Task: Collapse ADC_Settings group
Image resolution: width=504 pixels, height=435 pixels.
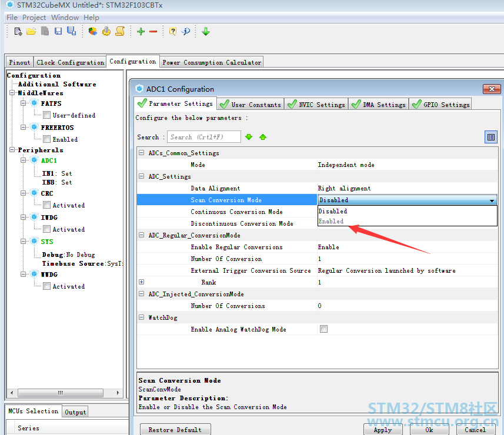Action: click(141, 176)
